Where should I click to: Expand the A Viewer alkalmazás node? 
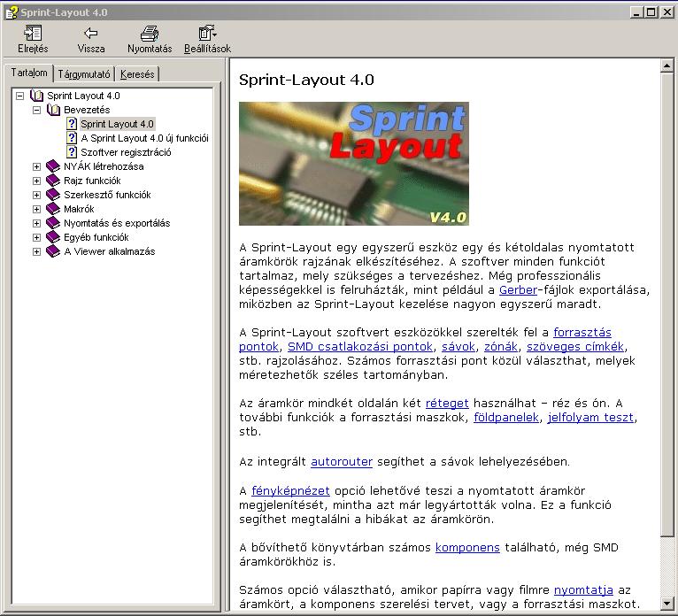37,252
